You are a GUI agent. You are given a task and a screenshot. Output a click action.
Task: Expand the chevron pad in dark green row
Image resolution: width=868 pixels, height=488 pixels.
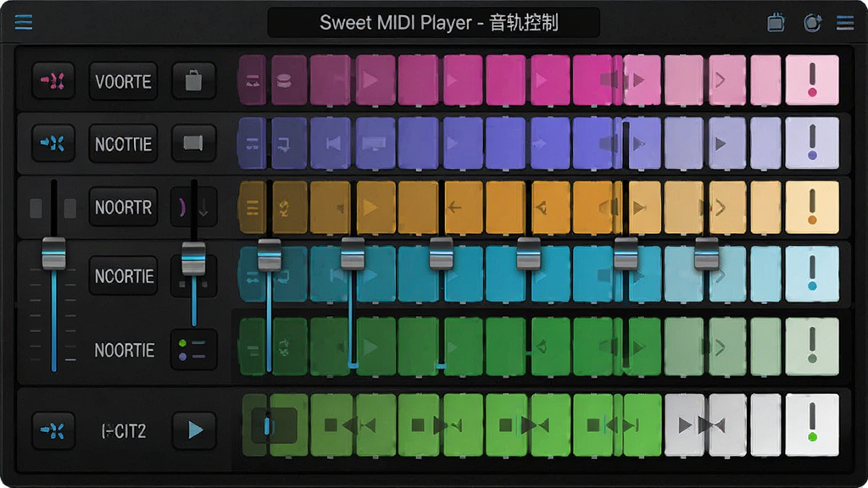726,347
